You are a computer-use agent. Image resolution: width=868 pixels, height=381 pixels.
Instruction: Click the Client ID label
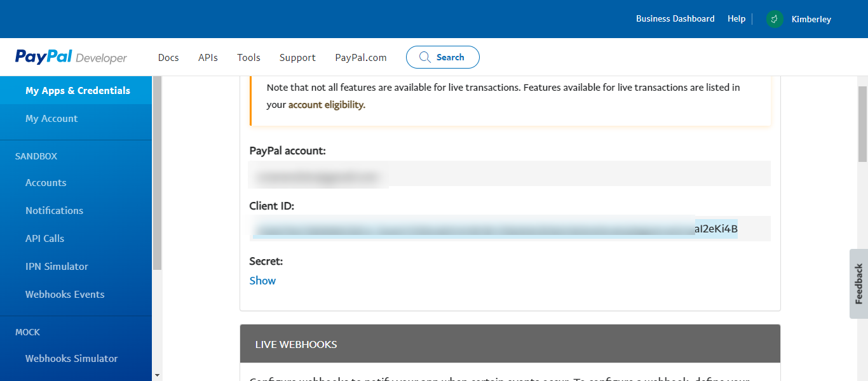point(272,206)
